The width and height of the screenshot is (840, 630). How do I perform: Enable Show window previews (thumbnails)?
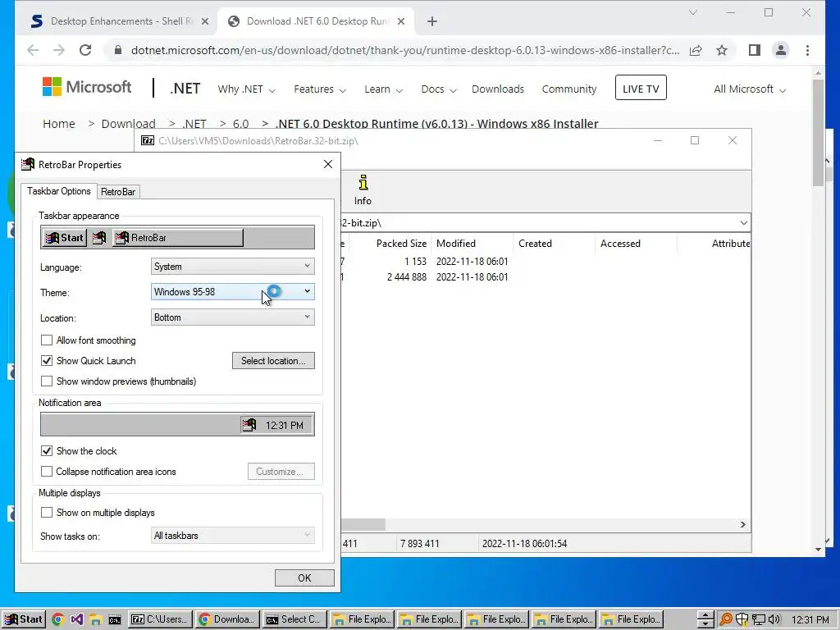coord(47,381)
